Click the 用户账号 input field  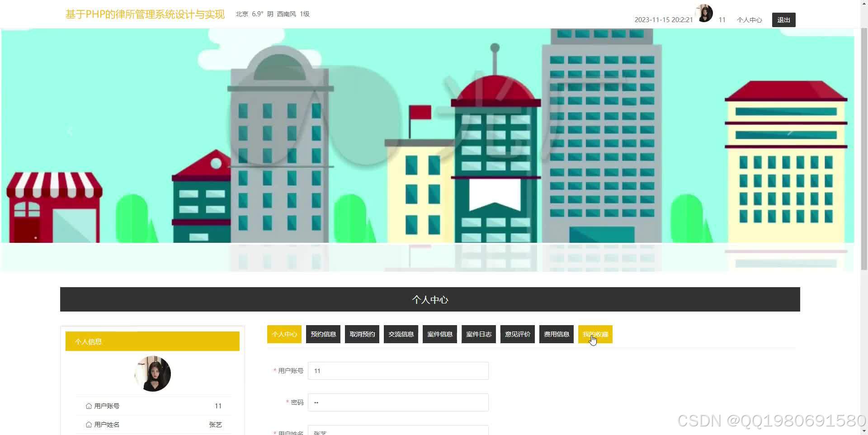397,370
